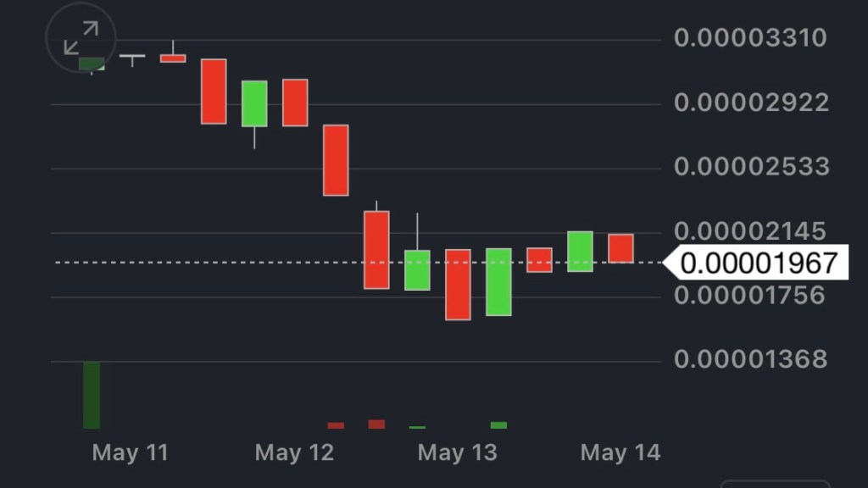Click the May 14 date label

[x=620, y=452]
